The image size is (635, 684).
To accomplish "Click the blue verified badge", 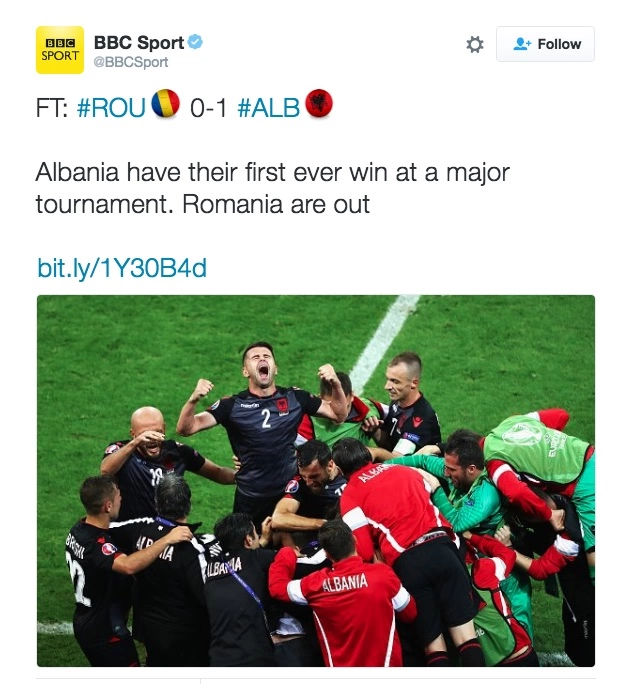I will [195, 42].
